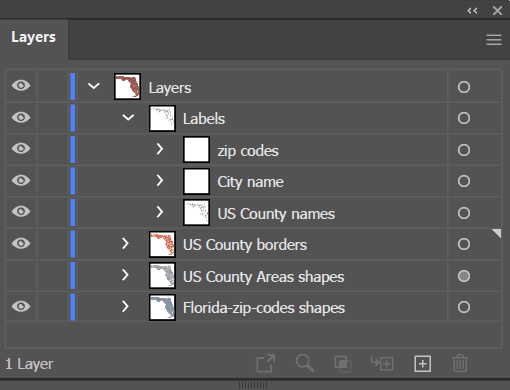The width and height of the screenshot is (510, 390).
Task: Click lock column for US County borders
Action: click(x=52, y=244)
